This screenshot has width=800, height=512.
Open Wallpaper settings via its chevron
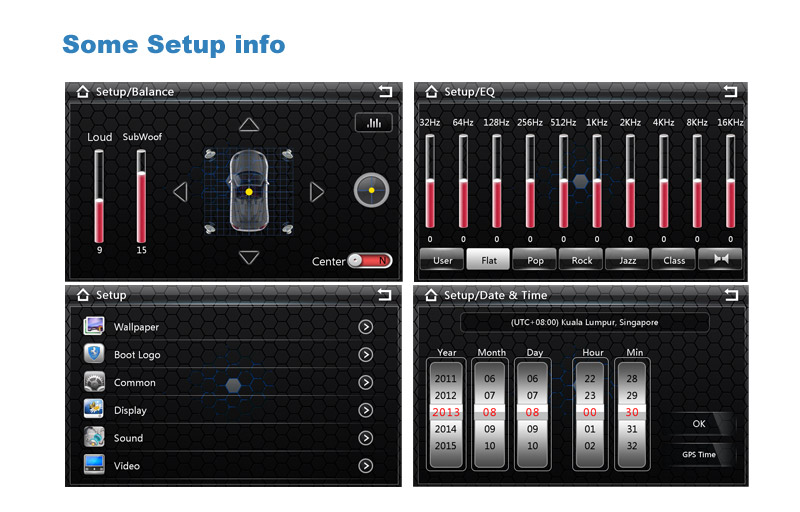pyautogui.click(x=366, y=327)
